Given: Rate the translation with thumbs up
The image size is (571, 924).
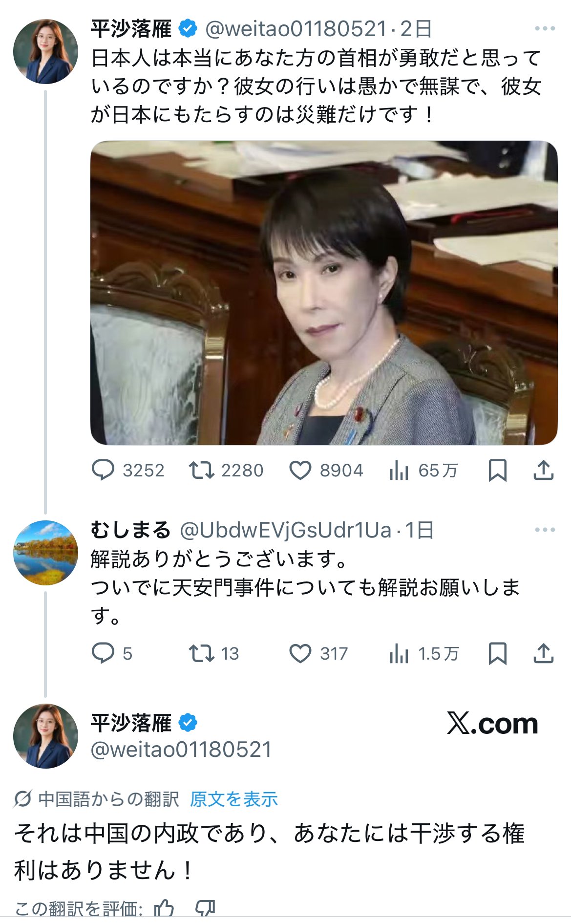Looking at the screenshot, I should (164, 909).
